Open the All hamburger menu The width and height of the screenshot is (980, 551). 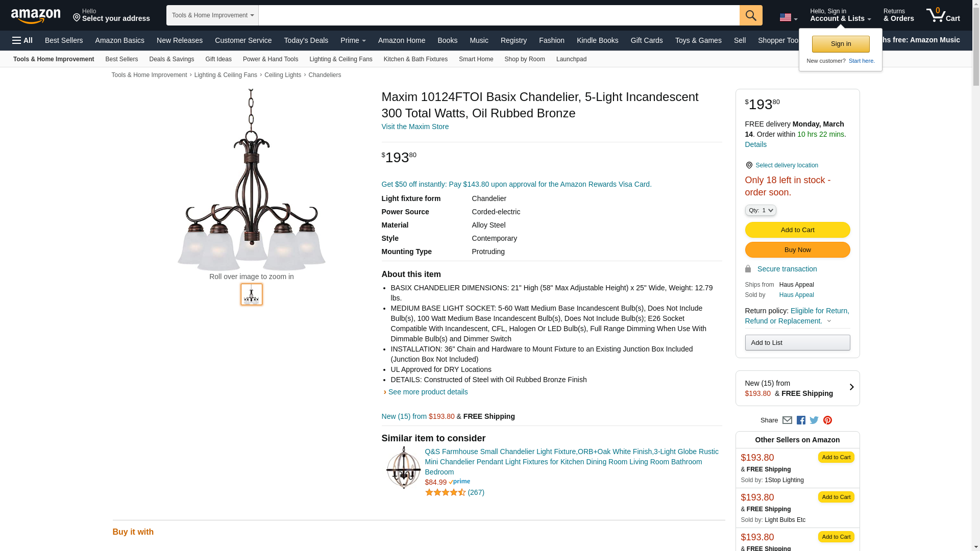coord(22,40)
